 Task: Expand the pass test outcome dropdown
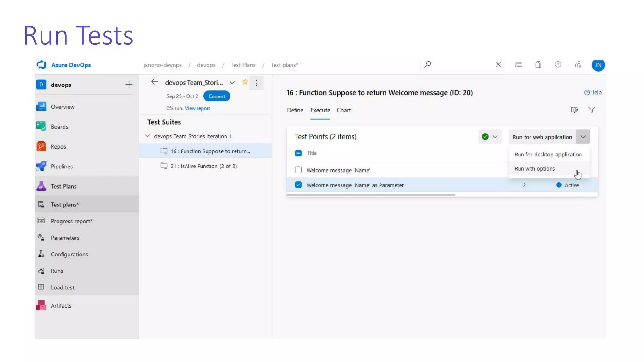[495, 137]
